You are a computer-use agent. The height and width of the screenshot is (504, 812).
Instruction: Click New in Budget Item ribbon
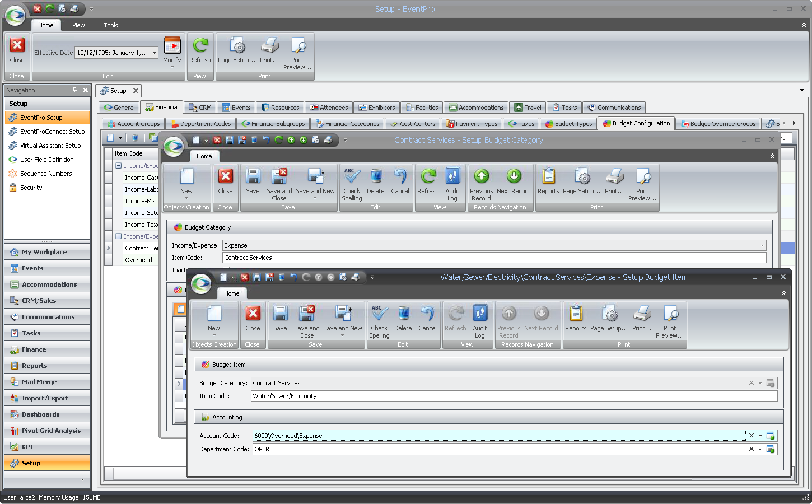[214, 320]
